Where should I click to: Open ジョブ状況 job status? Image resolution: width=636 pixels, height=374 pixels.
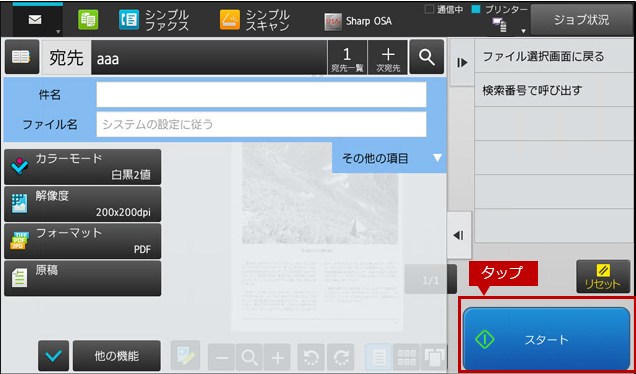click(582, 20)
